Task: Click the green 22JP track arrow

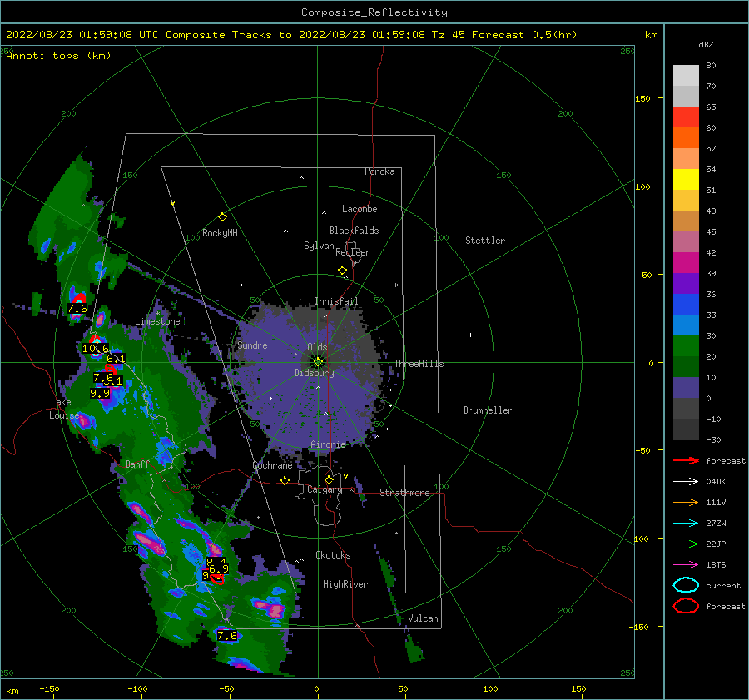Action: (686, 544)
